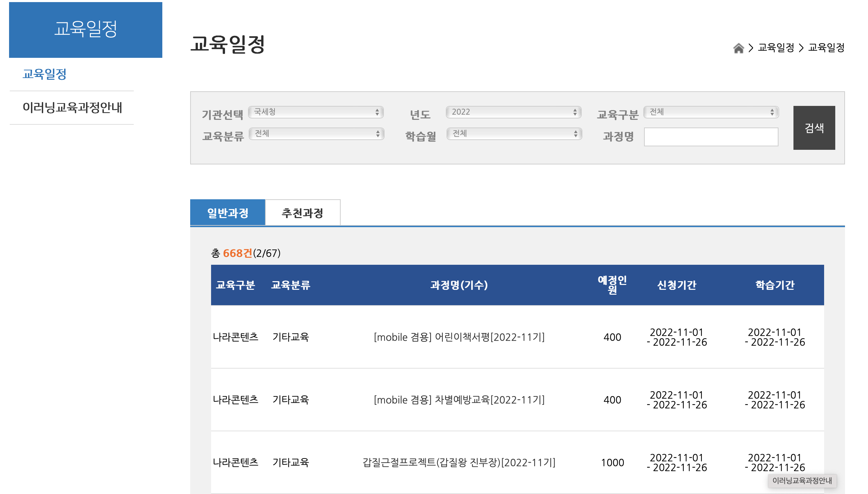Open the 어린이책서평 course row
This screenshot has height=494, width=868.
[x=459, y=337]
